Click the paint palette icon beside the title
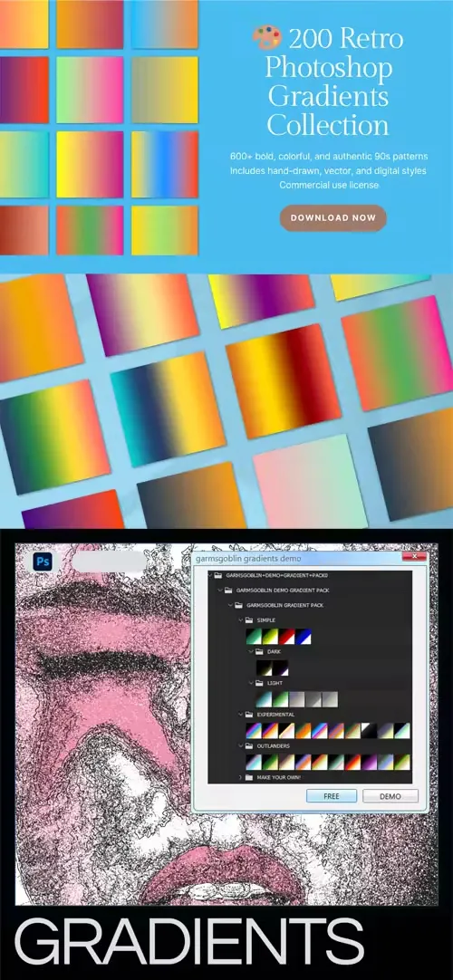This screenshot has height=980, width=453. click(267, 39)
